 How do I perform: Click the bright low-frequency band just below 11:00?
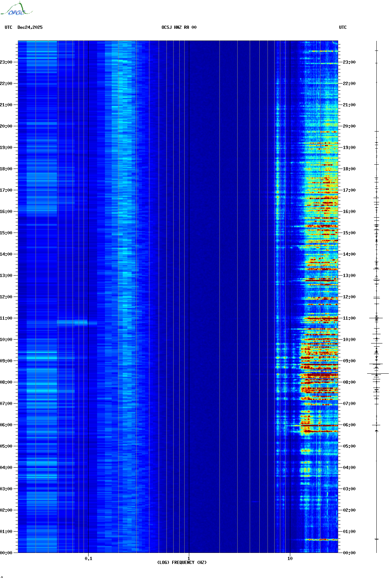click(x=73, y=323)
